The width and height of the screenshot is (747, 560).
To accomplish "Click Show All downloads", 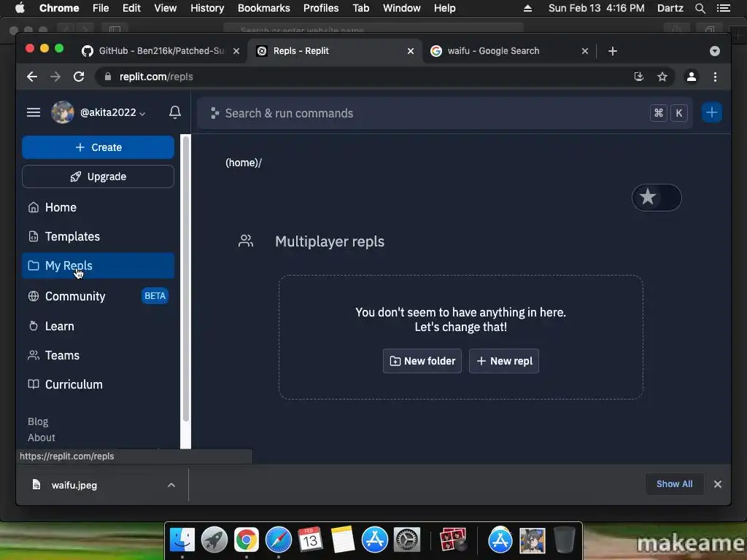I will tap(675, 484).
